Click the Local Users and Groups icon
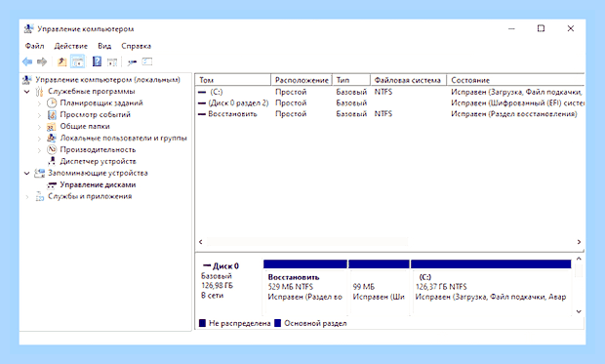605x364 pixels. point(52,138)
